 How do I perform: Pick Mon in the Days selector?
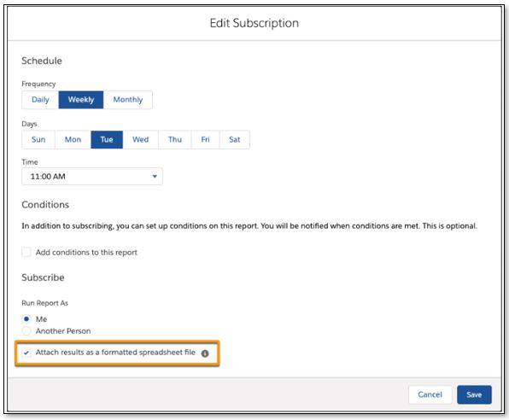coord(73,139)
